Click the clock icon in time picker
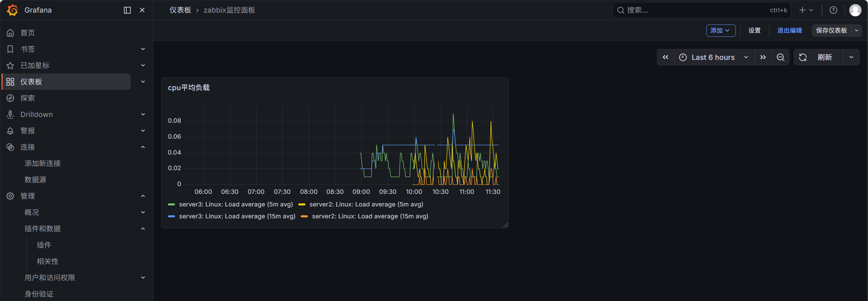The width and height of the screenshot is (868, 301). (x=683, y=57)
